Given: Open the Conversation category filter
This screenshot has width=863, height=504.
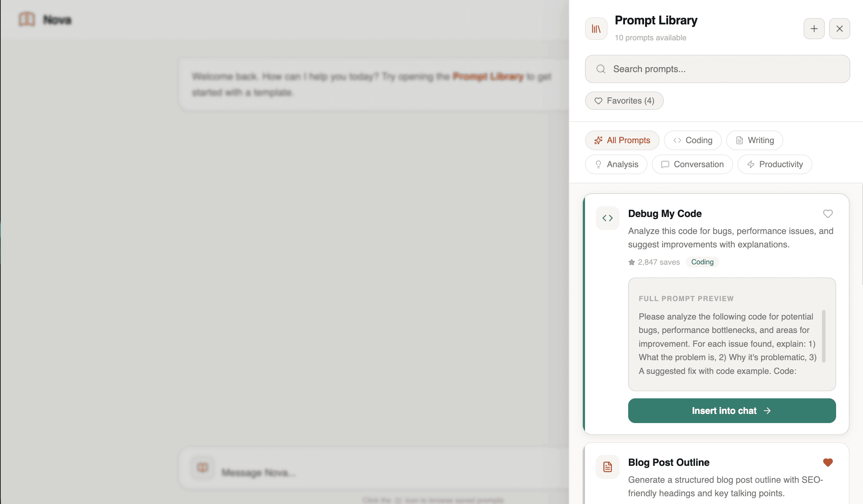Looking at the screenshot, I should (692, 164).
